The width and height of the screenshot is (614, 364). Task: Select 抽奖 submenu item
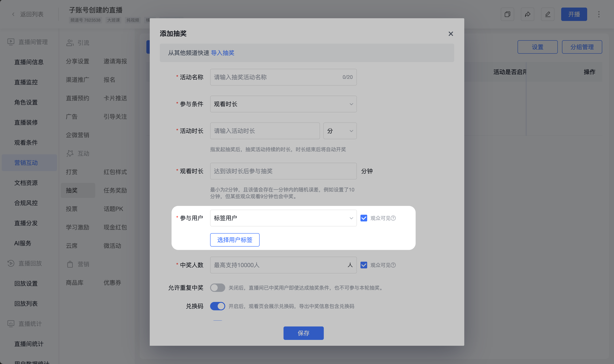(x=78, y=190)
